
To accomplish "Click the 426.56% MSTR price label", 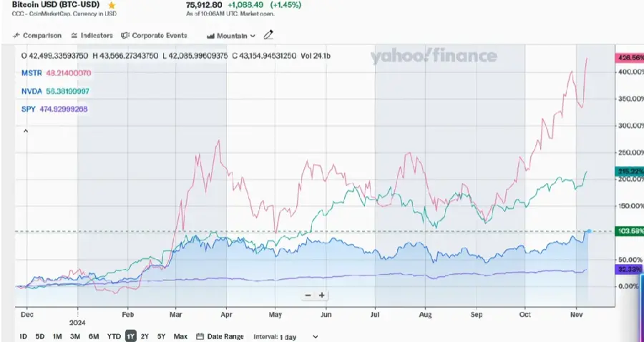I will click(x=629, y=58).
